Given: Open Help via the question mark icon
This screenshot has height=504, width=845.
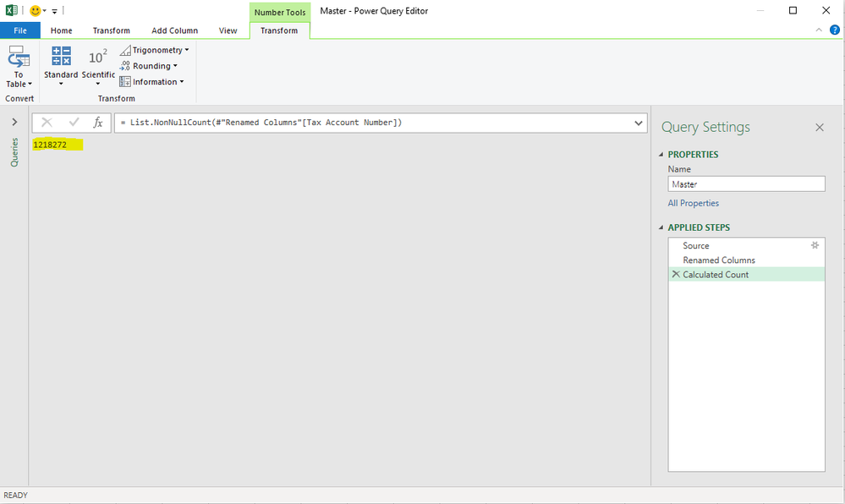Looking at the screenshot, I should (x=834, y=30).
